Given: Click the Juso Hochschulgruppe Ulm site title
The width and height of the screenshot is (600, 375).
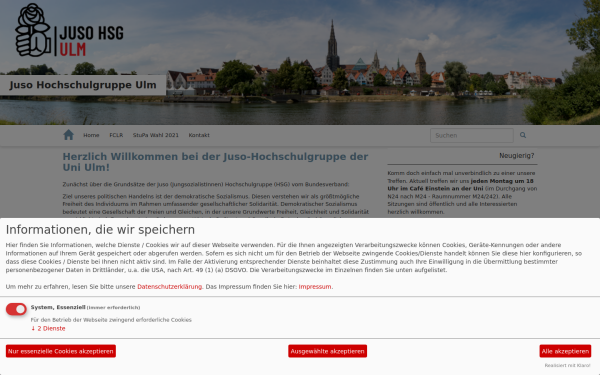Looking at the screenshot, I should point(83,85).
